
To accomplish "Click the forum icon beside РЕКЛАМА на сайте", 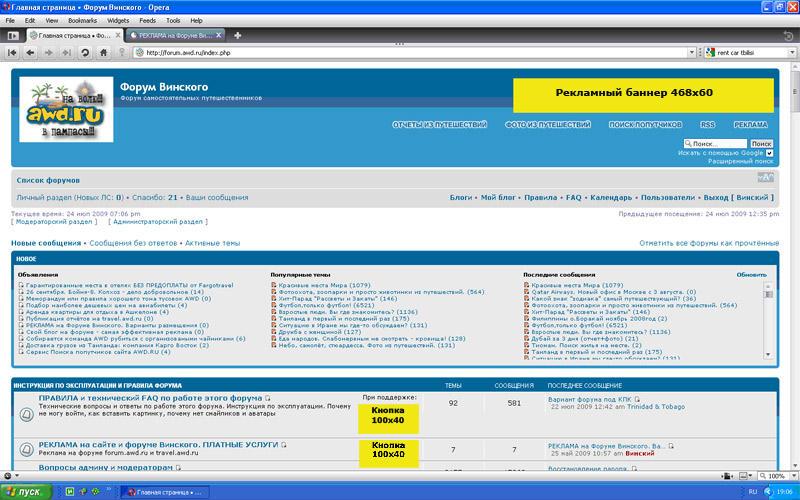I will (x=27, y=449).
